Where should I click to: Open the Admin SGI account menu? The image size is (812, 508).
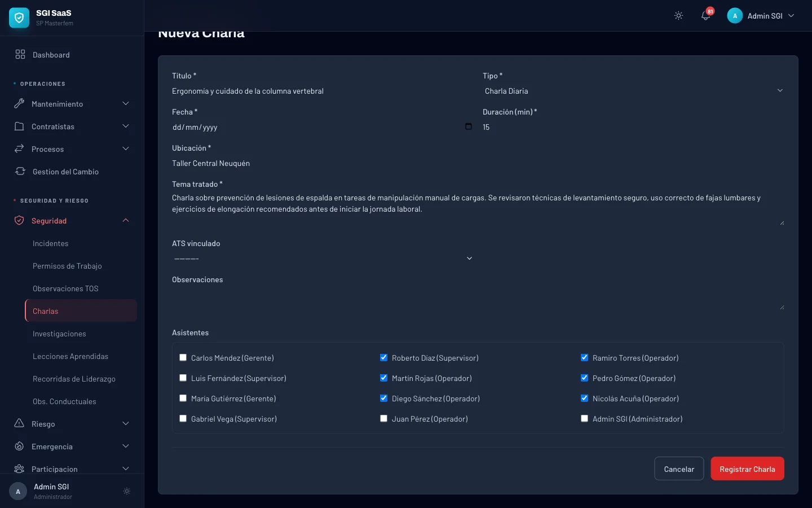(x=761, y=16)
